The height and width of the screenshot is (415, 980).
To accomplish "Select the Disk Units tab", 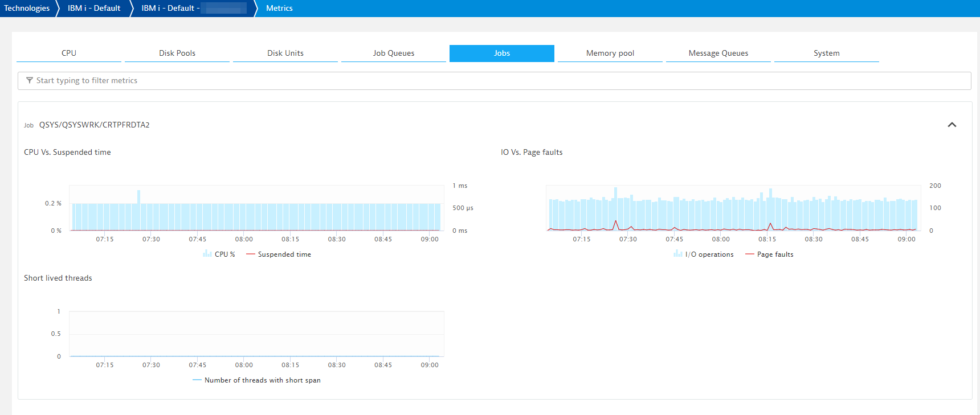I will 285,53.
